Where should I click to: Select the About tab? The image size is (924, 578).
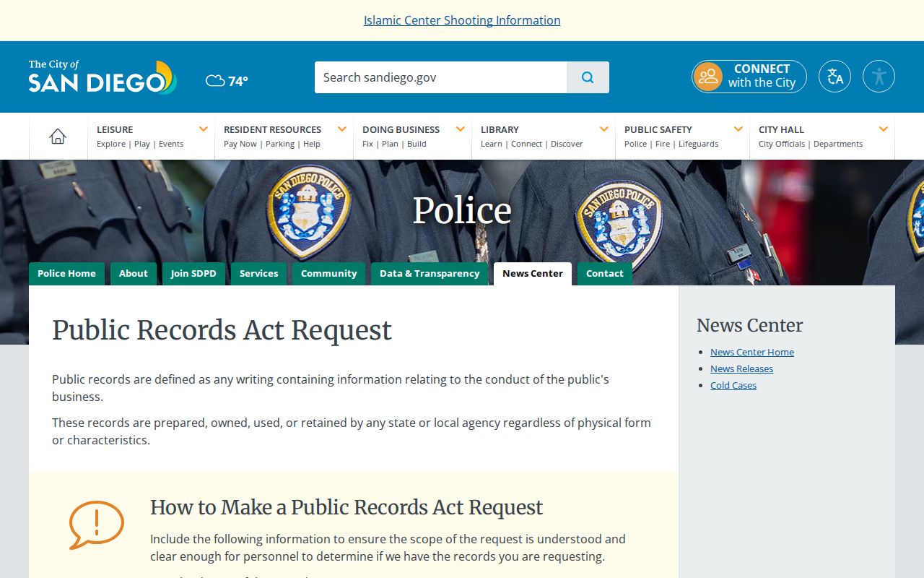pyautogui.click(x=134, y=274)
